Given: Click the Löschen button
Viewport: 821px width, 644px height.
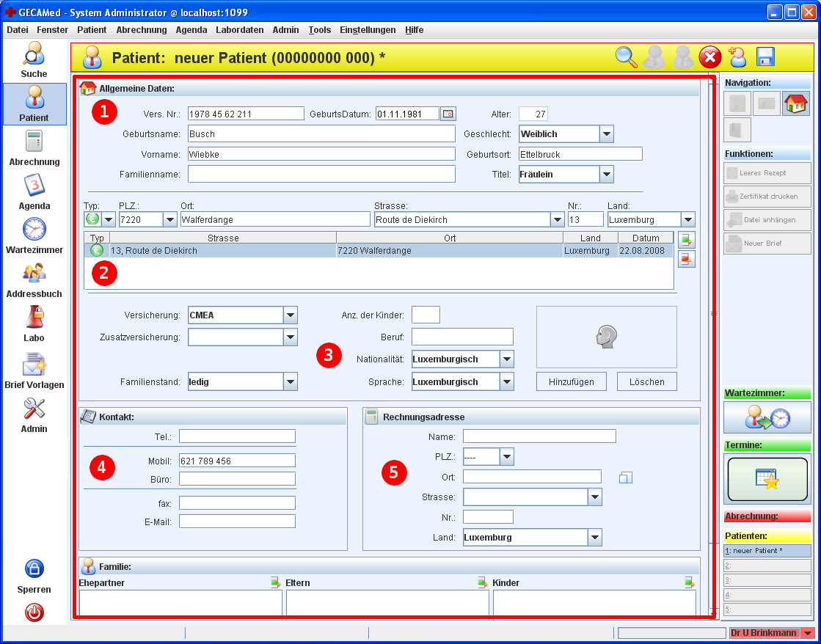Looking at the screenshot, I should [646, 381].
